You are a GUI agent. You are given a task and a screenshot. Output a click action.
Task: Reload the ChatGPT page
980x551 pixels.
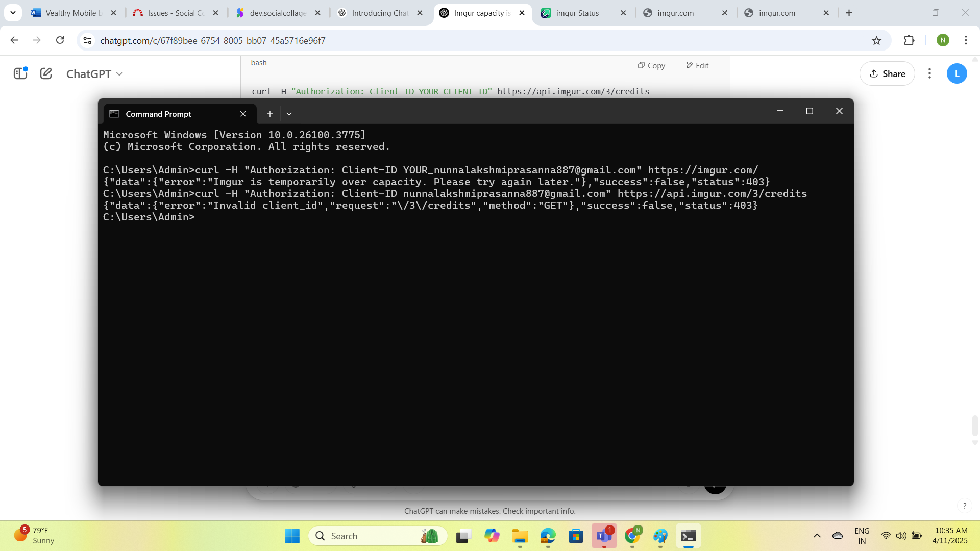coord(60,40)
